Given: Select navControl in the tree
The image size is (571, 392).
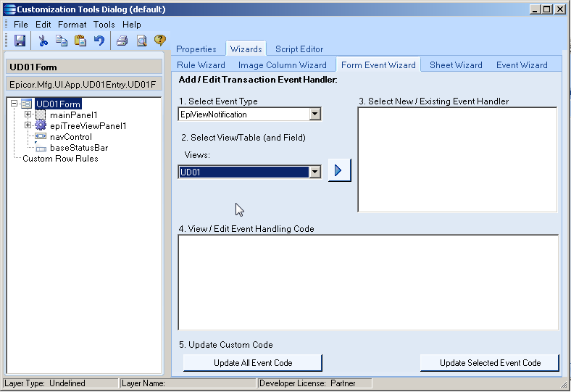Looking at the screenshot, I should coord(70,137).
